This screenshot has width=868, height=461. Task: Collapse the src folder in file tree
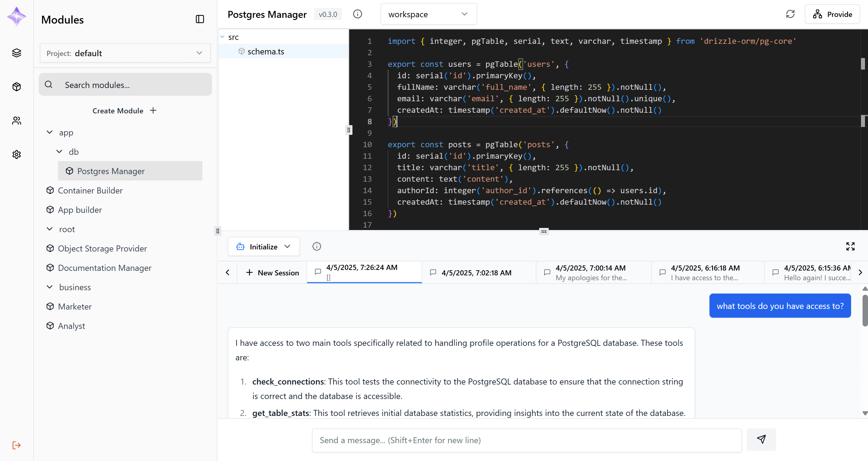point(222,37)
